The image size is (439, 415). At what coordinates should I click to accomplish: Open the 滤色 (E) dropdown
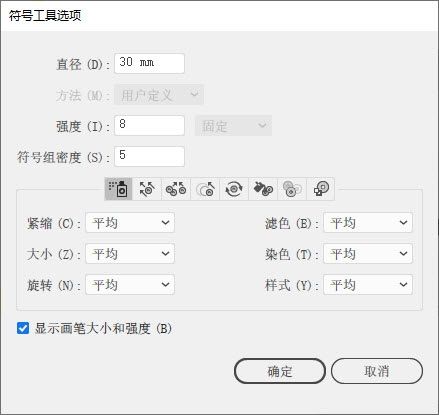pyautogui.click(x=368, y=223)
